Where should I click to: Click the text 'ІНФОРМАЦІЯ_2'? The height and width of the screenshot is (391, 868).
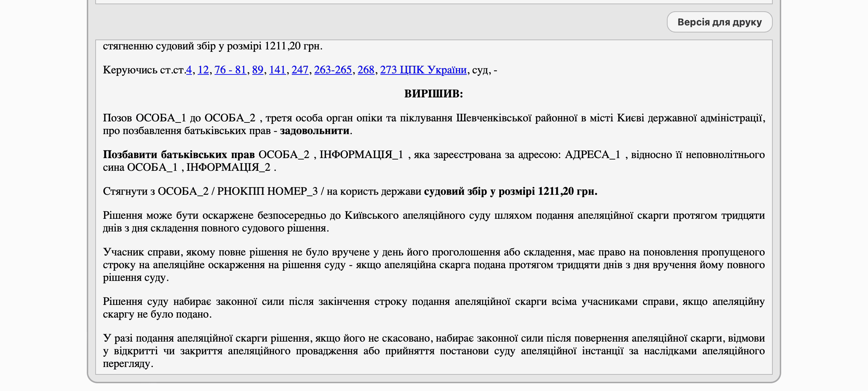click(x=229, y=167)
